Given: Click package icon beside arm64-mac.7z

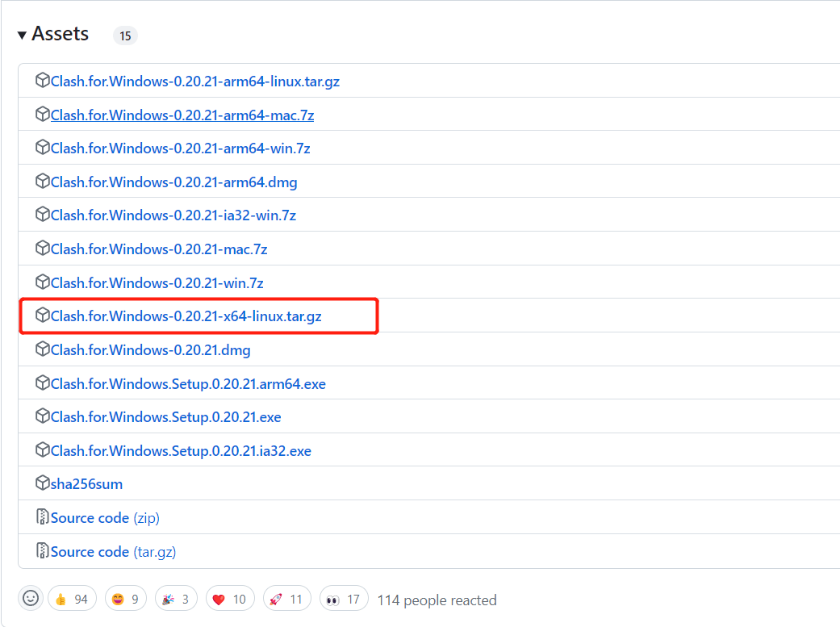Looking at the screenshot, I should pyautogui.click(x=42, y=114).
